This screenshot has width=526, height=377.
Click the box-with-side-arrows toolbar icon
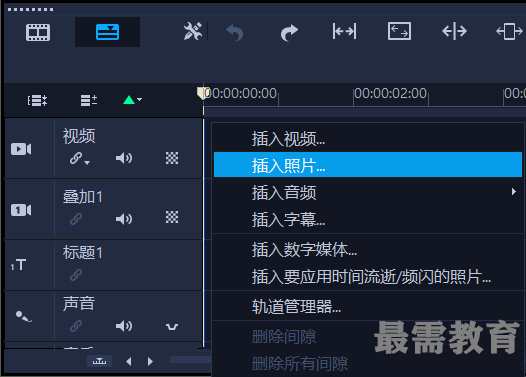pos(509,32)
